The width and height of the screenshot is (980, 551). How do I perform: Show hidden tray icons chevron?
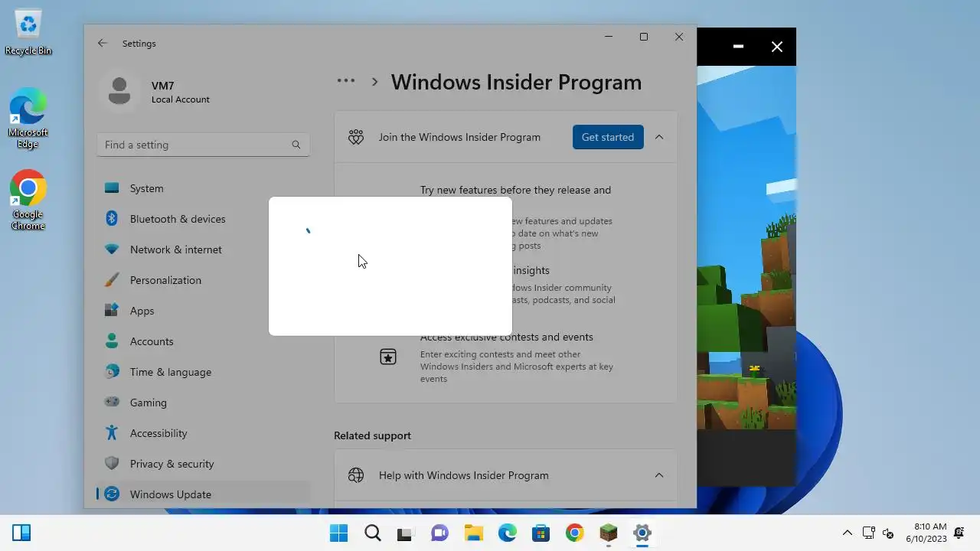(848, 533)
